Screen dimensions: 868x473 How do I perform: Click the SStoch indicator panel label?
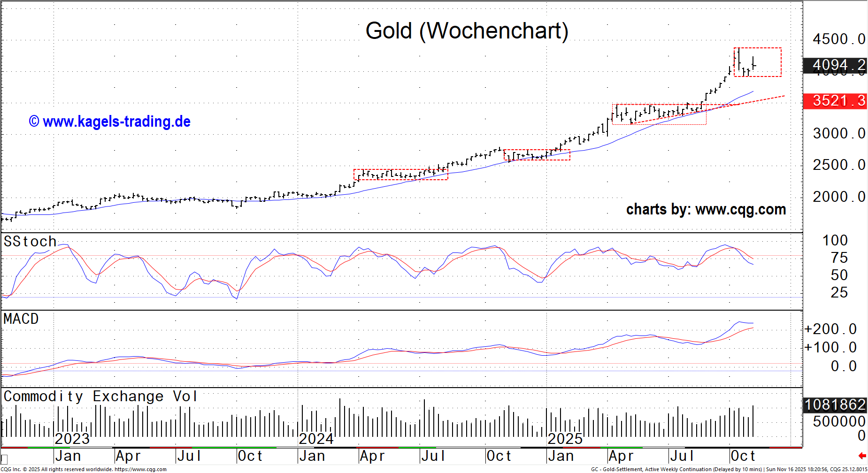tap(30, 242)
